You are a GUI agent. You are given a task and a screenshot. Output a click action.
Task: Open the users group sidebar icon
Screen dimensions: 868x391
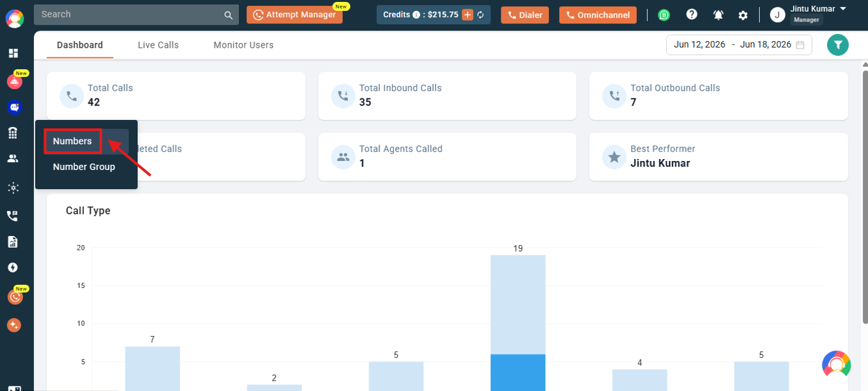[13, 158]
